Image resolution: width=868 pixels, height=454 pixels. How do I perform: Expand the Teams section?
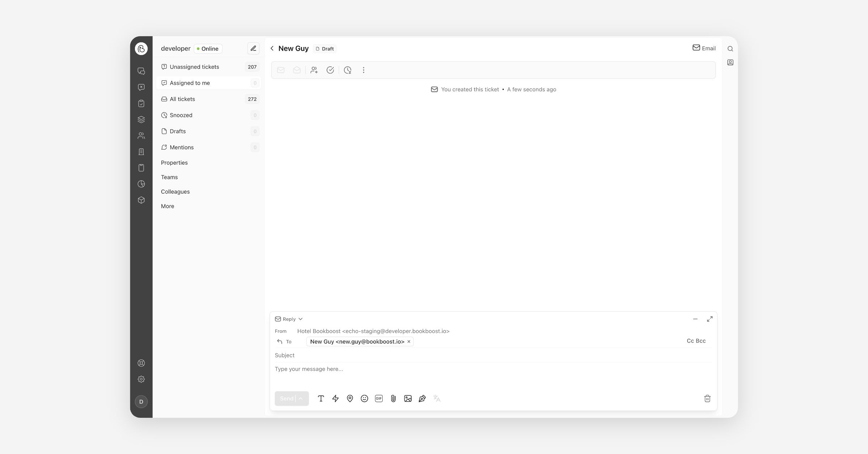tap(169, 177)
